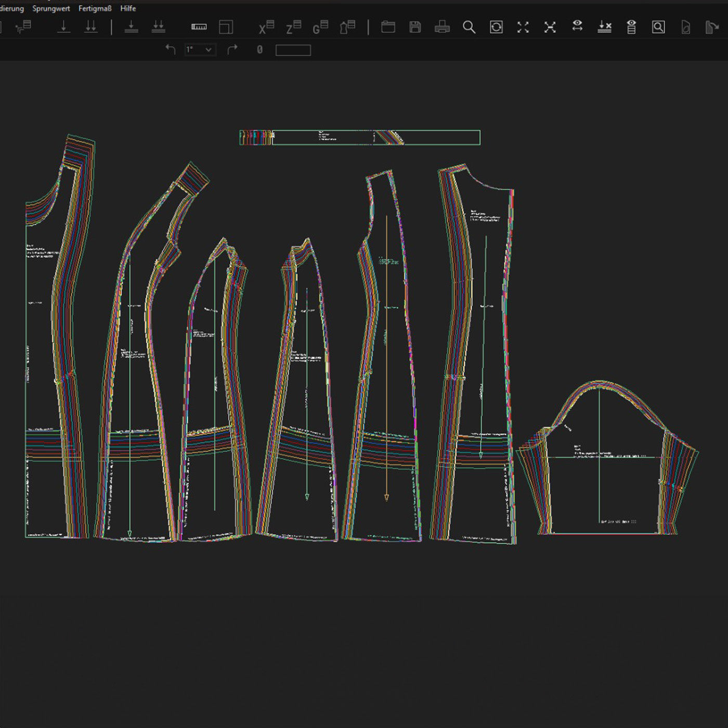Click the ruler measurement icon
728x728 pixels.
tap(199, 27)
